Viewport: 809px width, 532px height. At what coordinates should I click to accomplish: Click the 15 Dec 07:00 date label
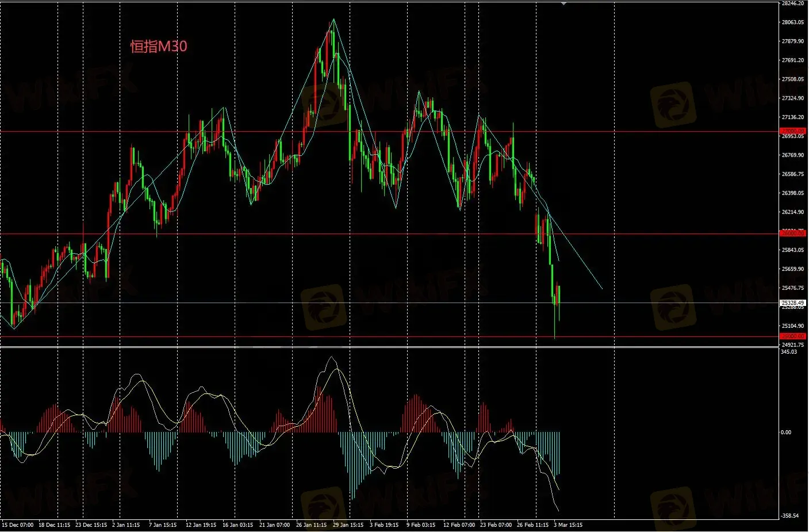tap(18, 525)
